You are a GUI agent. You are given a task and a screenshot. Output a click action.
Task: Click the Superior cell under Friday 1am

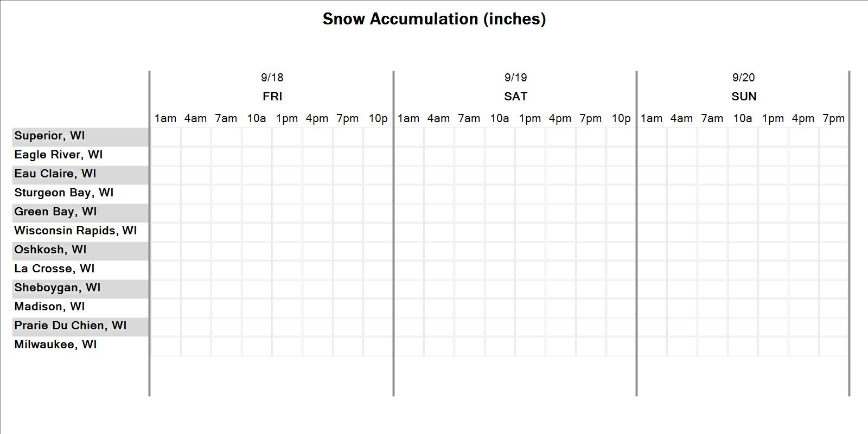tap(165, 137)
